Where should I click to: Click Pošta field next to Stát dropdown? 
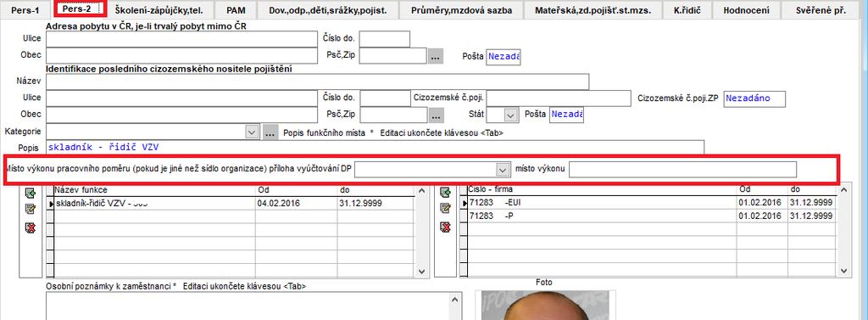[x=566, y=115]
